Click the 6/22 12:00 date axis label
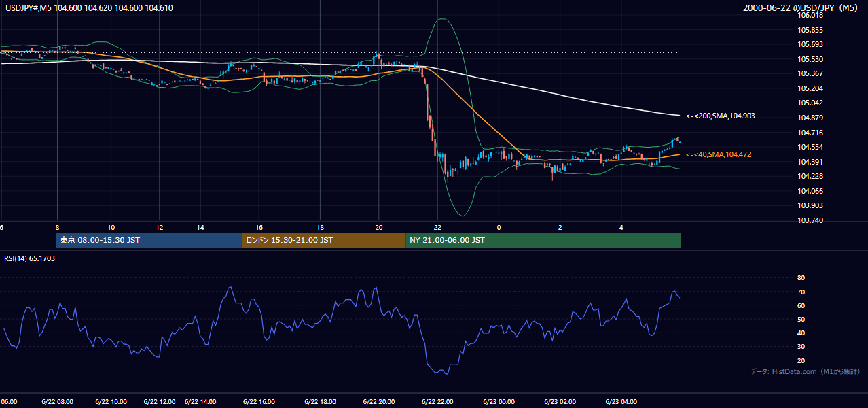The width and height of the screenshot is (868, 408). coord(159,401)
